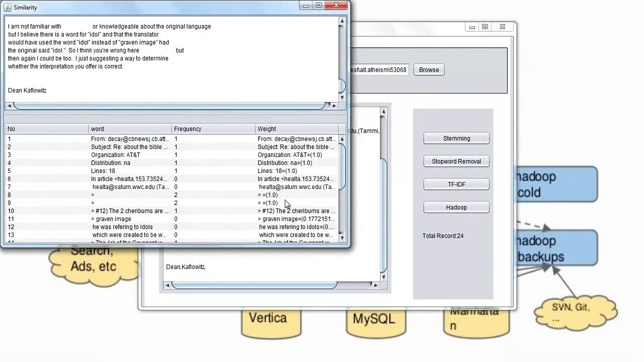Image resolution: width=644 pixels, height=362 pixels.
Task: Click Dean Kaflowitz signature in Similarity text
Action: [x=27, y=90]
